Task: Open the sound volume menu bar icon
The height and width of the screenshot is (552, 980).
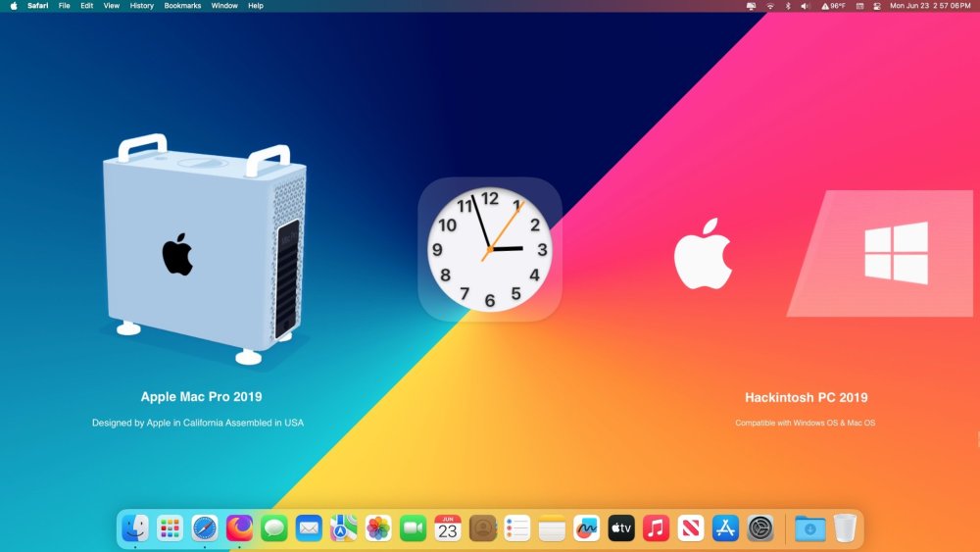Action: tap(805, 6)
